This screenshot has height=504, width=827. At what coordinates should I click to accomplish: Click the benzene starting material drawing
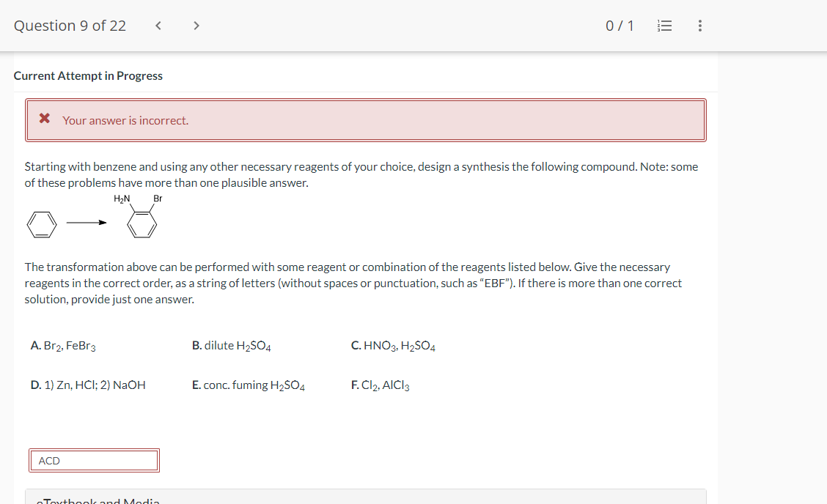(42, 224)
